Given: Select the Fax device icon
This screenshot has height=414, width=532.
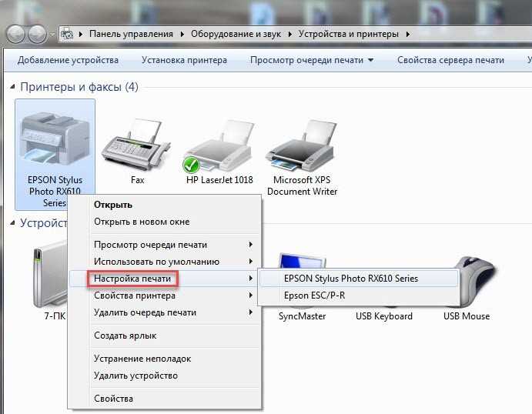Looking at the screenshot, I should (x=136, y=145).
